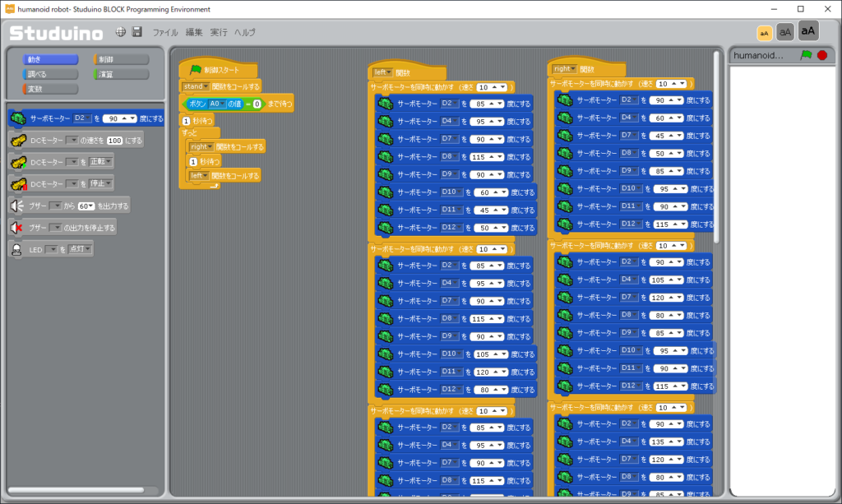Select the 制御 block category
This screenshot has width=842, height=504.
pos(122,59)
